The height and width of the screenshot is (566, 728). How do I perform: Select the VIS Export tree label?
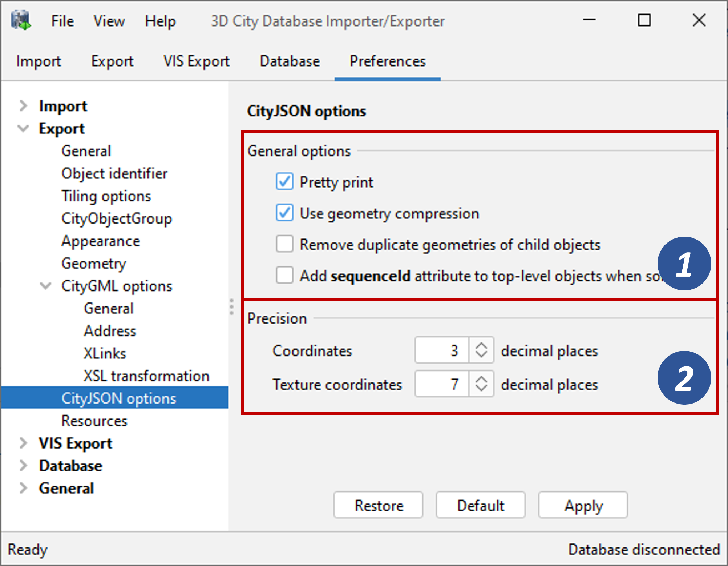[76, 443]
